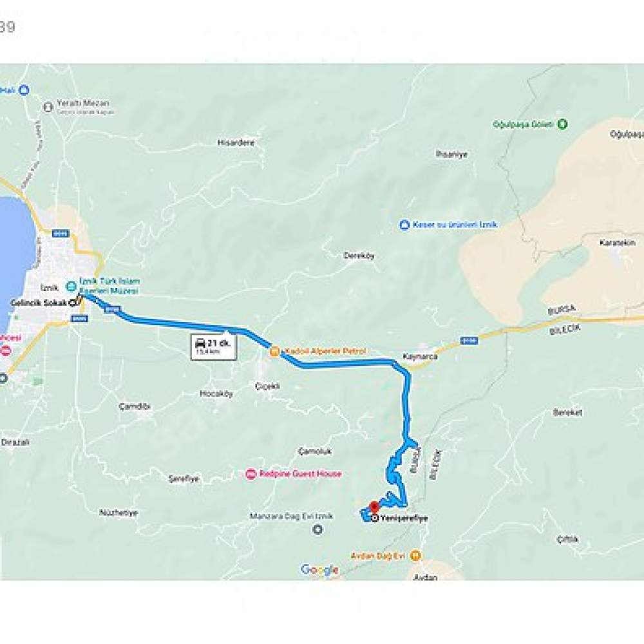The image size is (644, 644).
Task: Click the Kaynarca town label
Action: coord(420,357)
